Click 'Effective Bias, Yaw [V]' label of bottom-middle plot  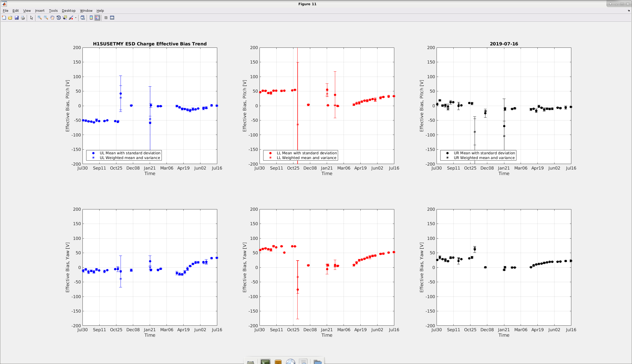pos(245,267)
